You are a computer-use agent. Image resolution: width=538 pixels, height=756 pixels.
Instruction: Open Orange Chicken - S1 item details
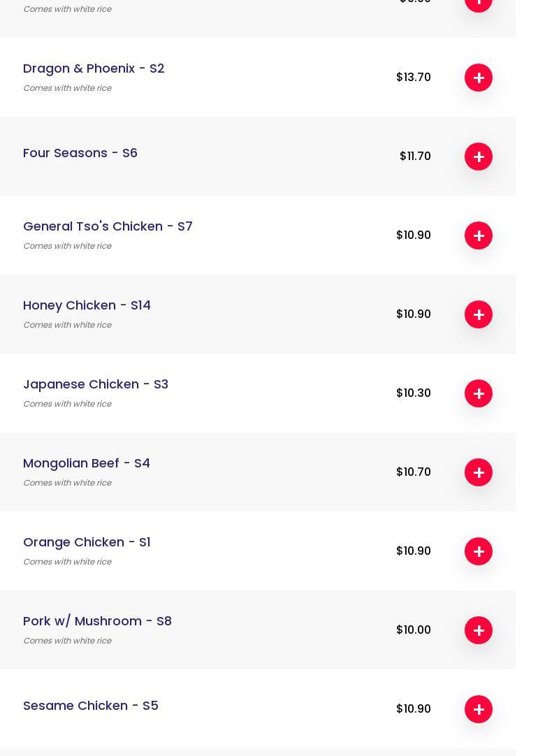pos(87,542)
